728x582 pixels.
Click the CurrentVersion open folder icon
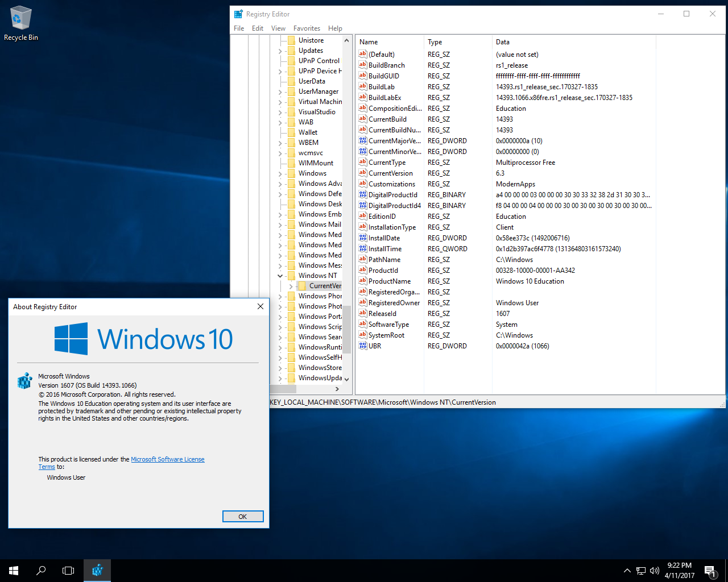click(303, 286)
